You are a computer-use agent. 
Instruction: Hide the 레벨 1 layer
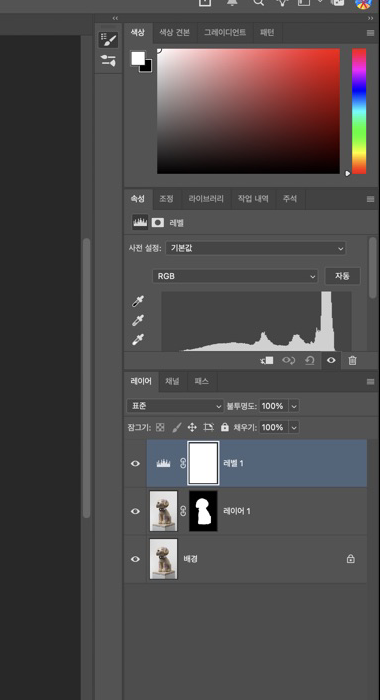(135, 463)
